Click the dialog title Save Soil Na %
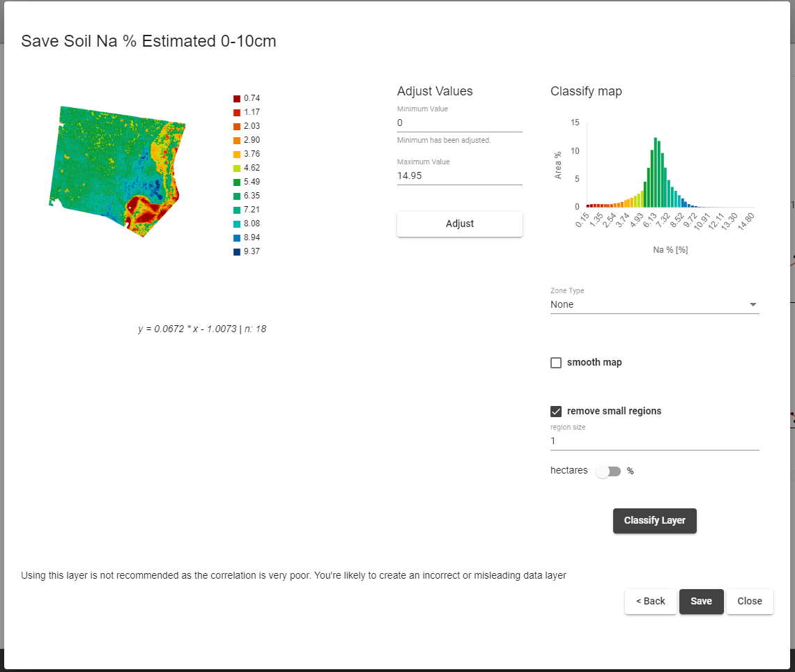Screen dimensions: 795x672 point(148,41)
